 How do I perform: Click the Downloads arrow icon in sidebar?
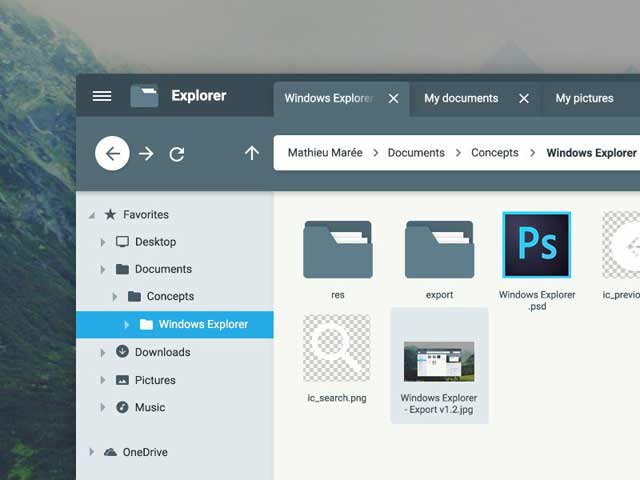tap(122, 351)
